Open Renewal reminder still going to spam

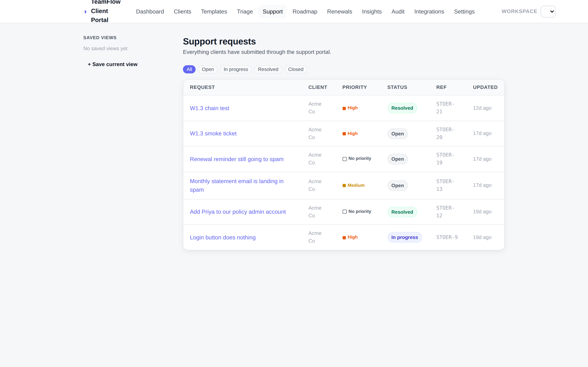coord(237,159)
